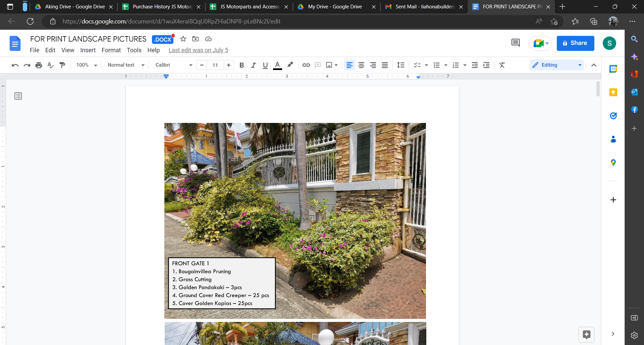Expand the Normal text style dropdown
644x345 pixels.
(126, 65)
